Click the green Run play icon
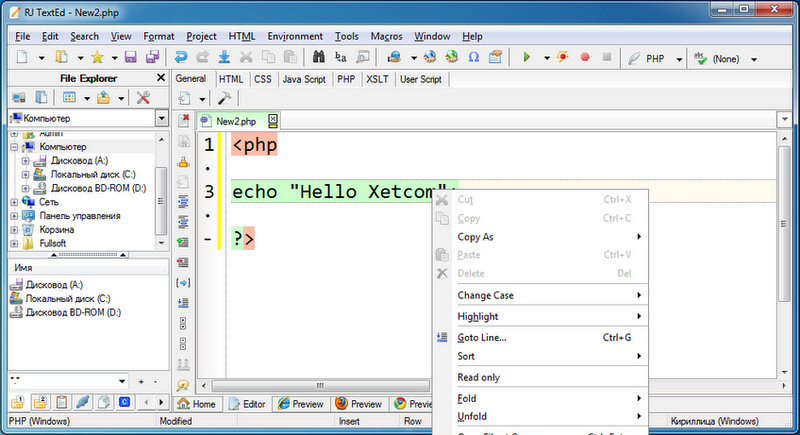The height and width of the screenshot is (435, 800). click(x=527, y=57)
